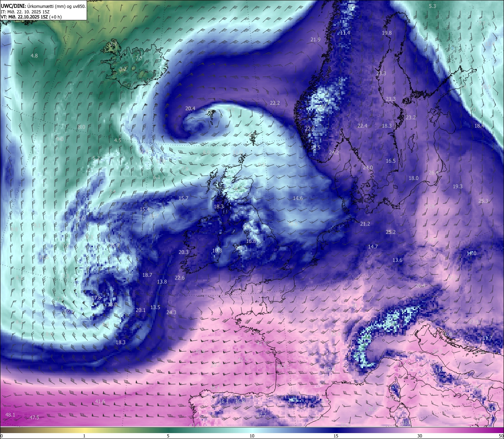Click the 18.0 value label
Viewport: 504px width, 439px height.
coord(413,178)
